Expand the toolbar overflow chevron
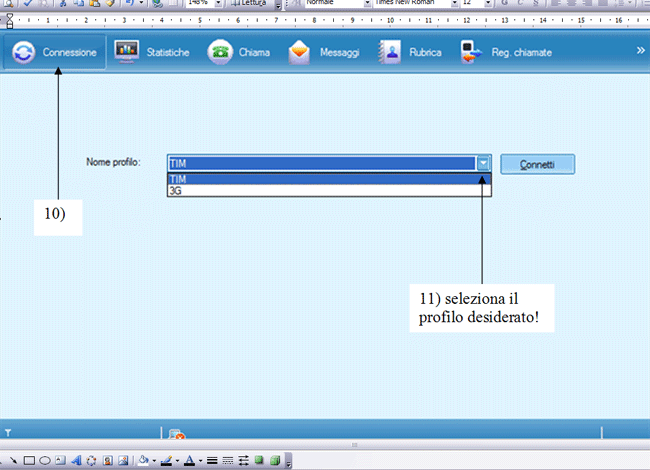This screenshot has height=470, width=650. (641, 50)
